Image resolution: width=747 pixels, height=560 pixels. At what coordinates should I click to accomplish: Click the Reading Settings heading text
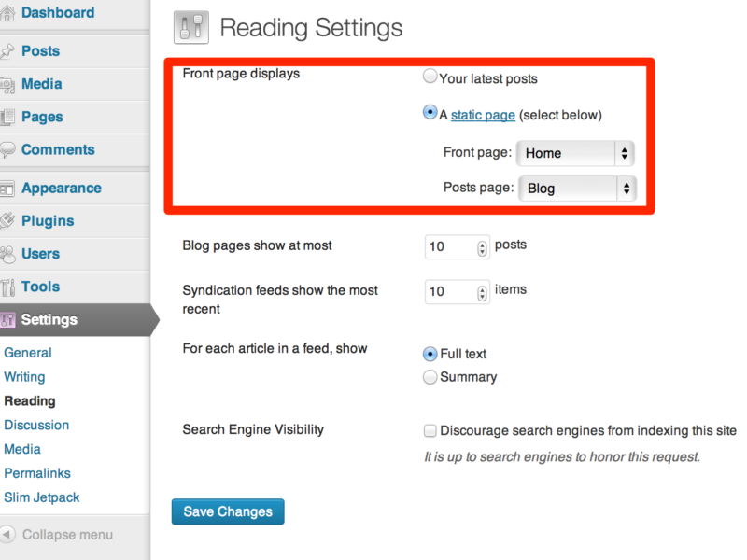coord(311,28)
